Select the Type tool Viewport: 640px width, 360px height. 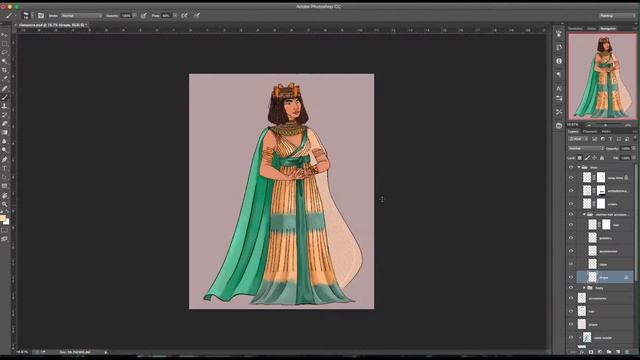4,168
